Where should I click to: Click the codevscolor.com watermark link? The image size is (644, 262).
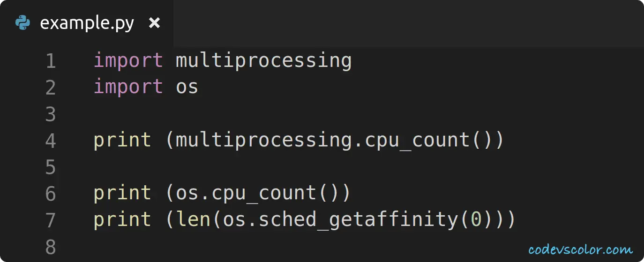(x=580, y=249)
